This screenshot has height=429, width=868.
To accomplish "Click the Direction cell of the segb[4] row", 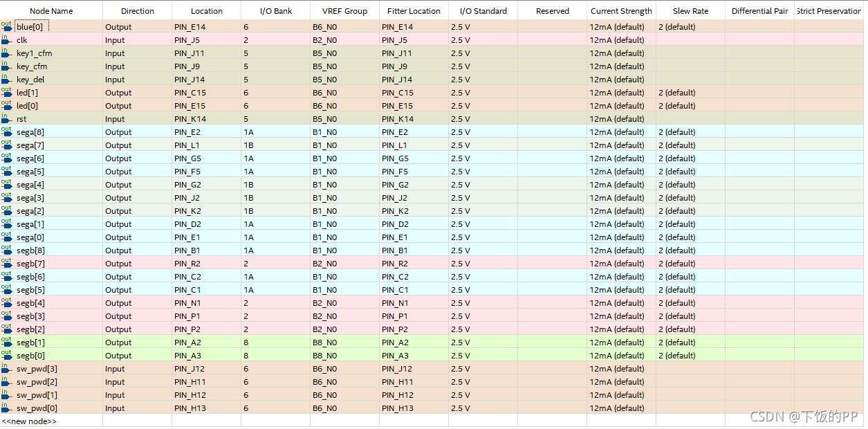I will point(138,303).
